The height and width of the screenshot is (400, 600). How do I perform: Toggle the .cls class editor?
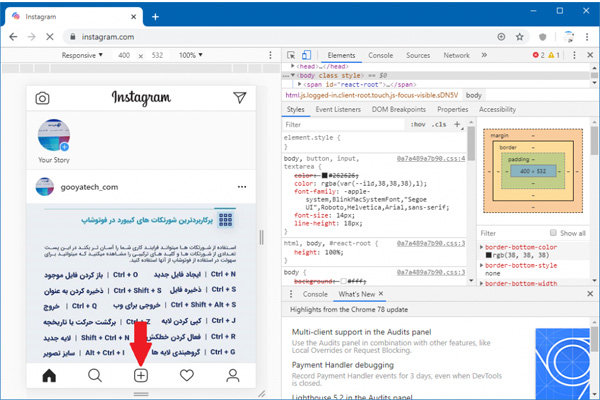click(x=439, y=124)
